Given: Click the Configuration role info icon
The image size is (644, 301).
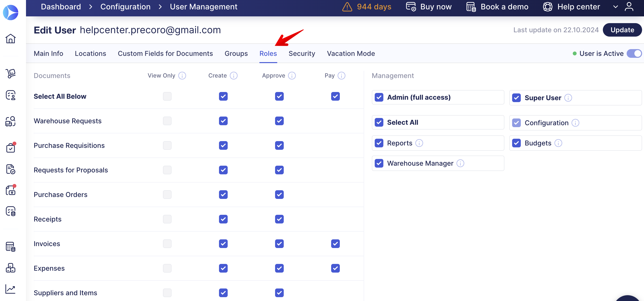Looking at the screenshot, I should (x=575, y=123).
